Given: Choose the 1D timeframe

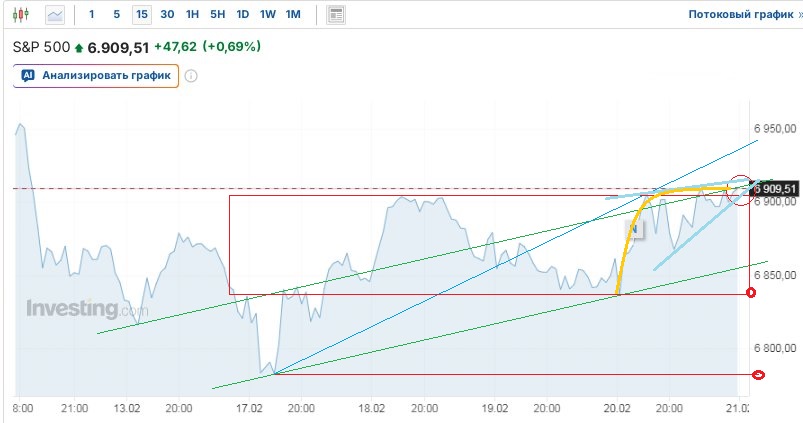Looking at the screenshot, I should (x=242, y=15).
